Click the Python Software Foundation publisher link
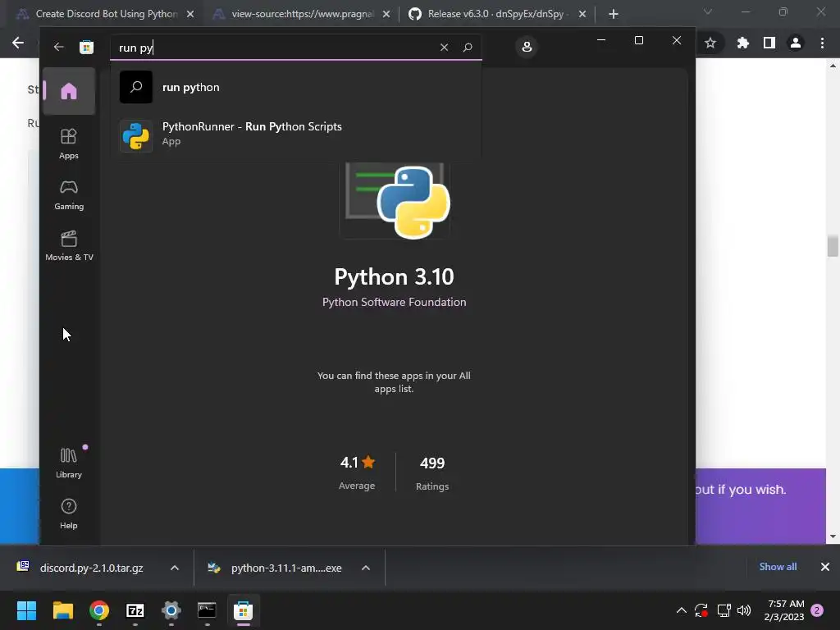The image size is (840, 630). tap(395, 302)
